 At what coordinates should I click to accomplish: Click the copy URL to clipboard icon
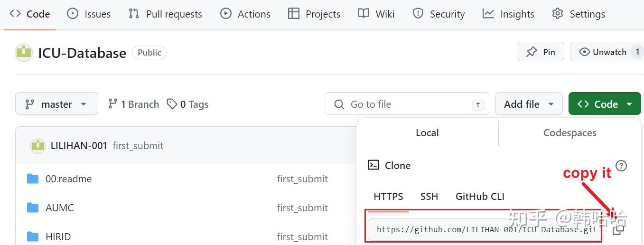[618, 229]
